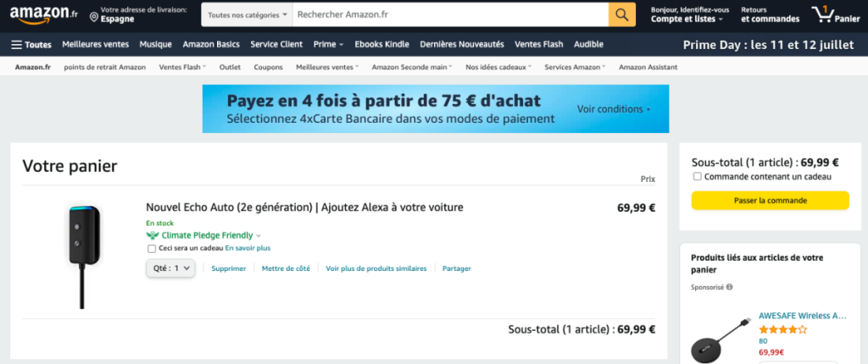
Task: Open Musique in navigation bar
Action: [156, 44]
